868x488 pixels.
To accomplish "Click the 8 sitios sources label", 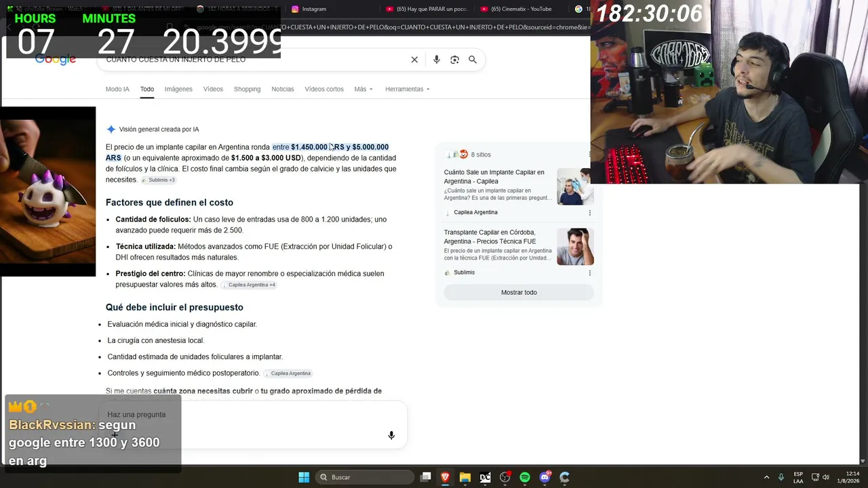I will pos(481,155).
